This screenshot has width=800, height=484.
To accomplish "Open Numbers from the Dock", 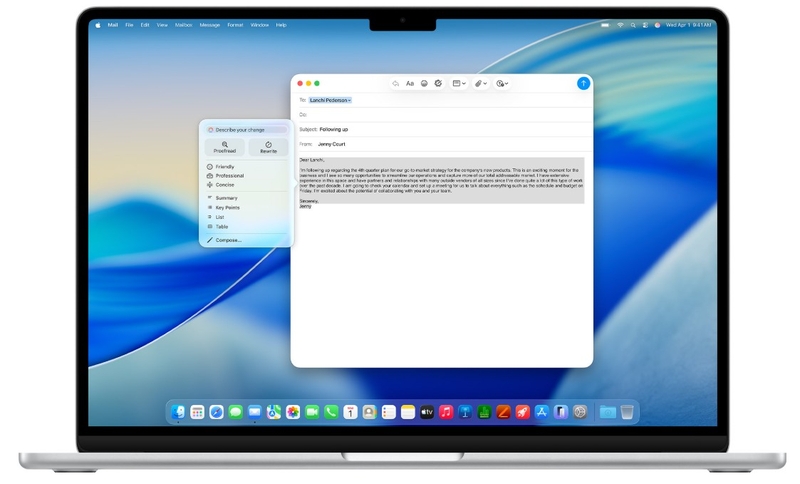I will (484, 412).
